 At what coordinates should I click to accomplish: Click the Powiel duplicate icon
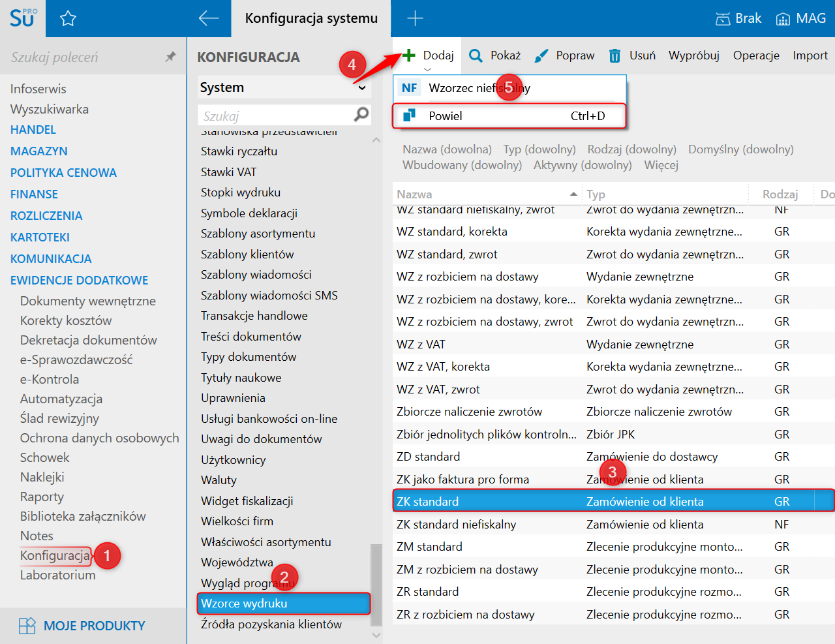pos(410,115)
